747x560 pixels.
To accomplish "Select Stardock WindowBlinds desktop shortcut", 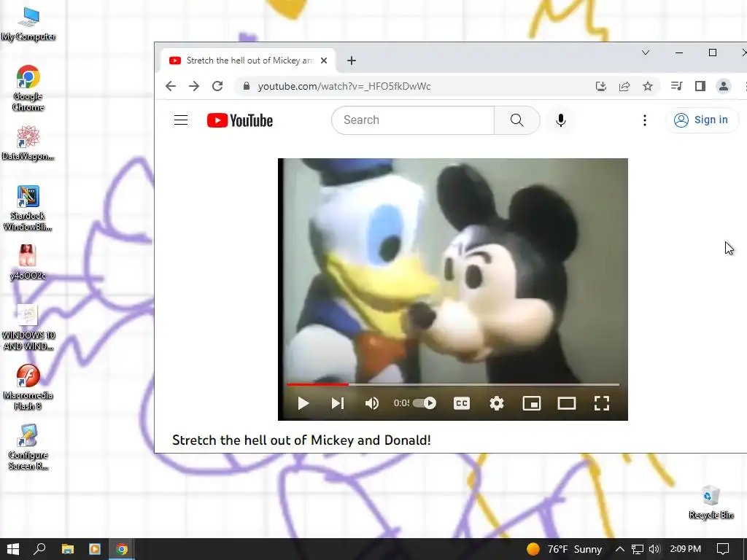I will click(28, 208).
